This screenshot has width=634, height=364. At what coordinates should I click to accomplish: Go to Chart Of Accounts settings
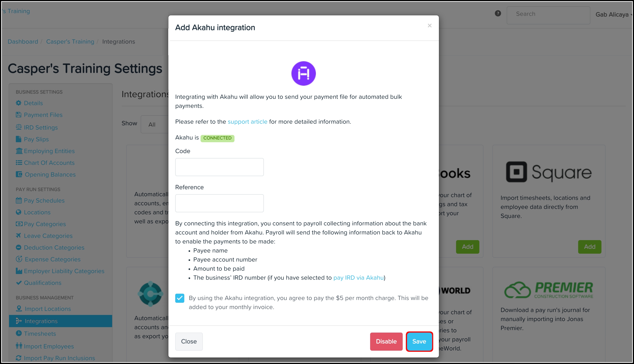[x=49, y=163]
